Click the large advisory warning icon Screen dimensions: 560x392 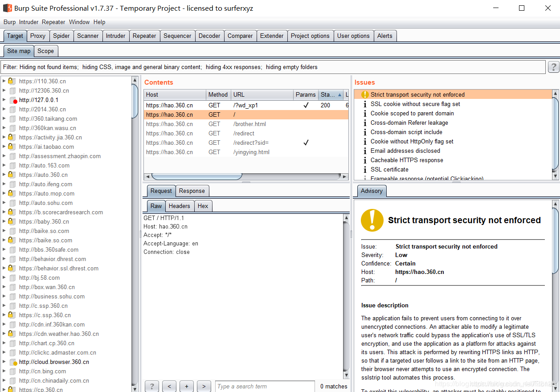point(372,220)
